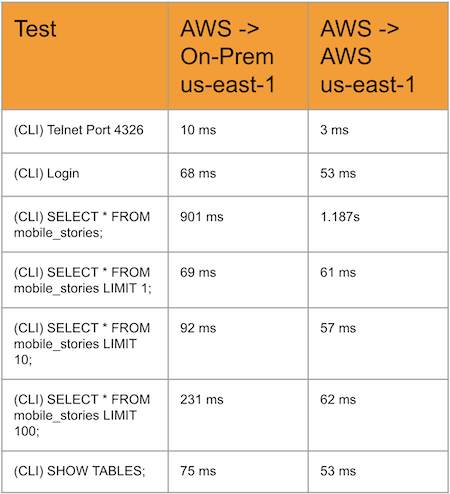Click the mobile_stories LIMIT 100; test cell
Viewport: 450px width, 494px height.
point(85,415)
